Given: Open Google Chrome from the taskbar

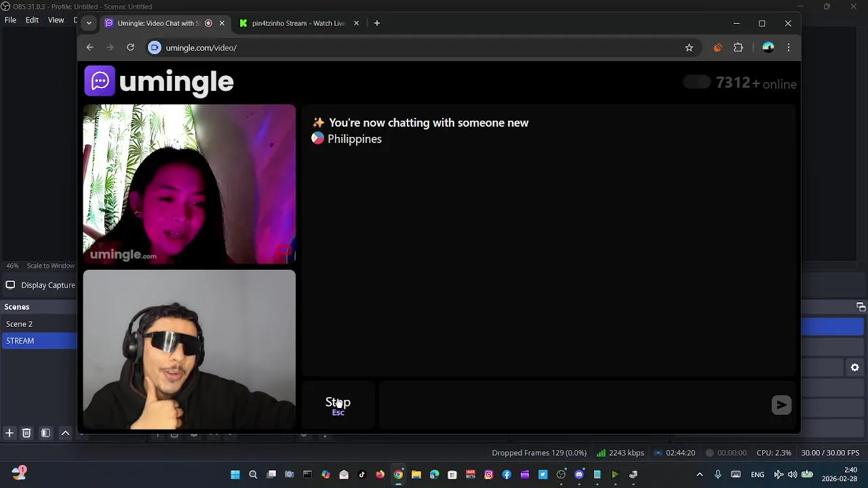Looking at the screenshot, I should pyautogui.click(x=398, y=474).
